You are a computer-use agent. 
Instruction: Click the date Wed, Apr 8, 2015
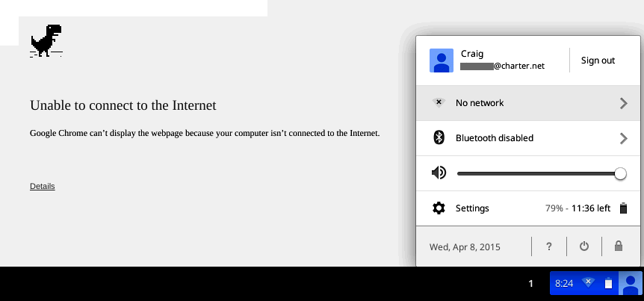tap(465, 246)
